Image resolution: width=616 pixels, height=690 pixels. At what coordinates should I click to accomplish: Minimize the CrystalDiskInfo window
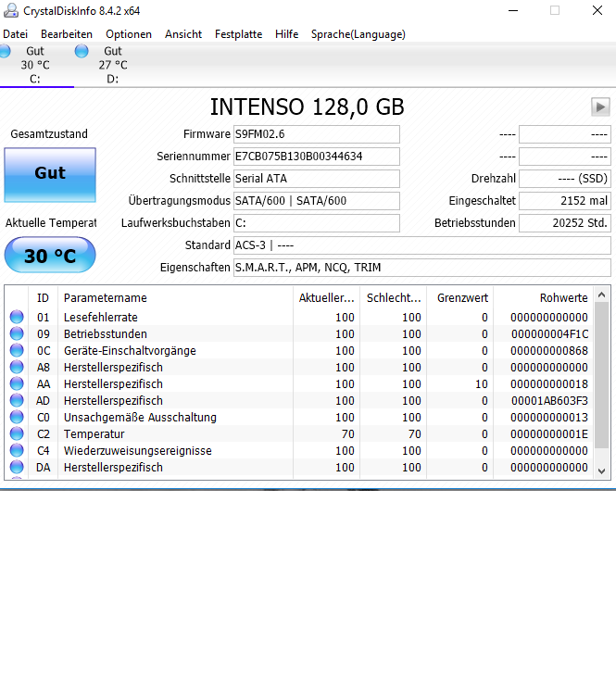tap(513, 10)
